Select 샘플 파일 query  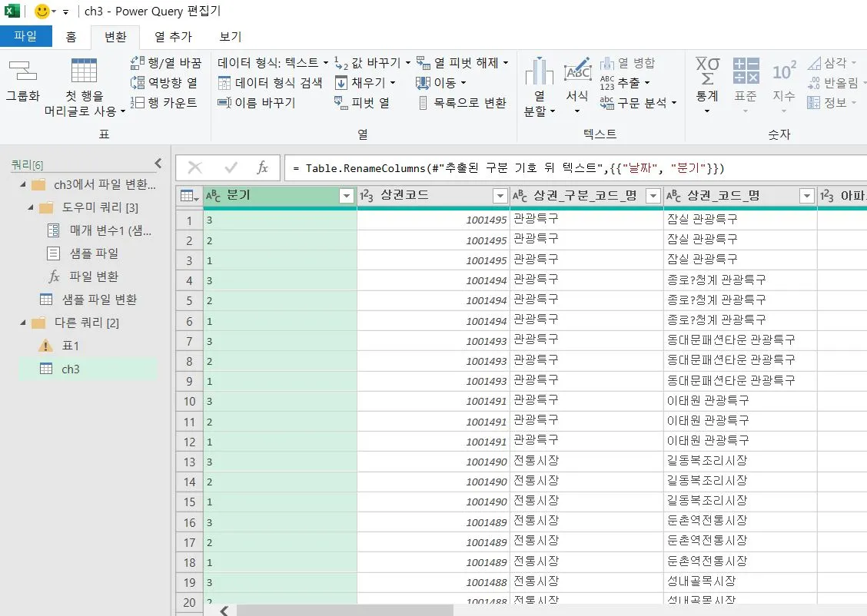pyautogui.click(x=83, y=253)
